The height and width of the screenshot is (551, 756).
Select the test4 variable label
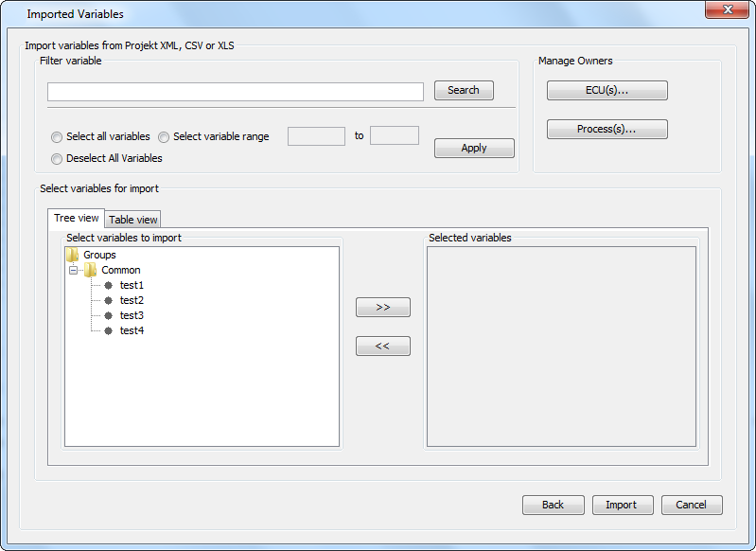click(132, 330)
